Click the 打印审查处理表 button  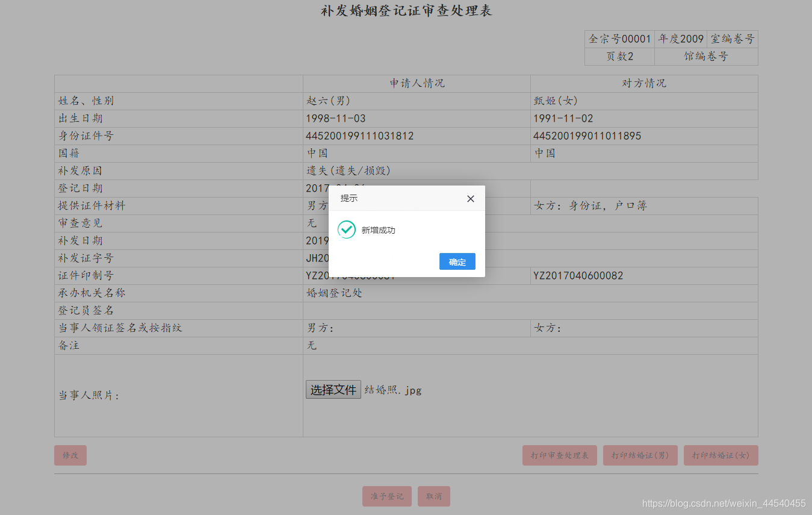pyautogui.click(x=560, y=455)
